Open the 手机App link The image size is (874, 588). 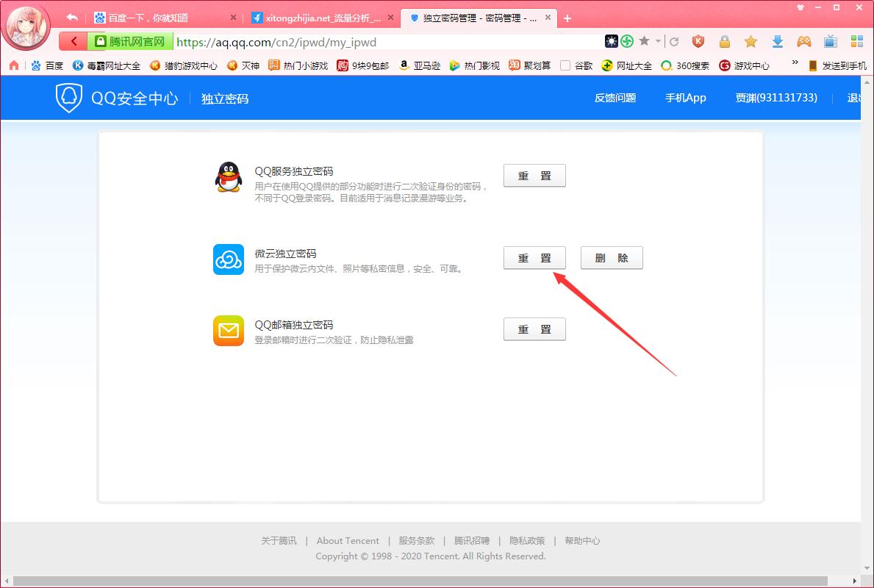(x=685, y=97)
